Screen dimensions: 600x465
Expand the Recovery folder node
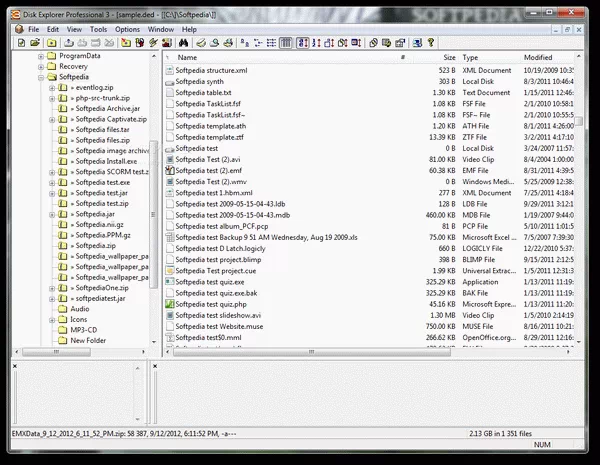(41, 67)
